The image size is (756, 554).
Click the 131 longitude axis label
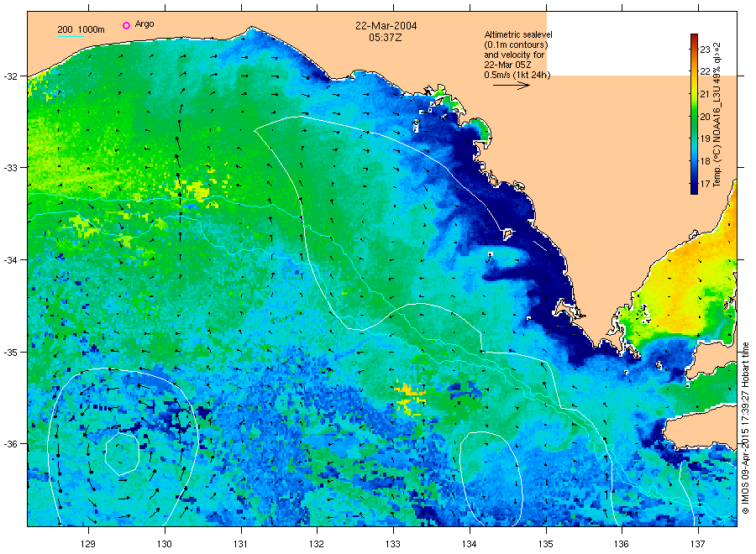[x=241, y=544]
